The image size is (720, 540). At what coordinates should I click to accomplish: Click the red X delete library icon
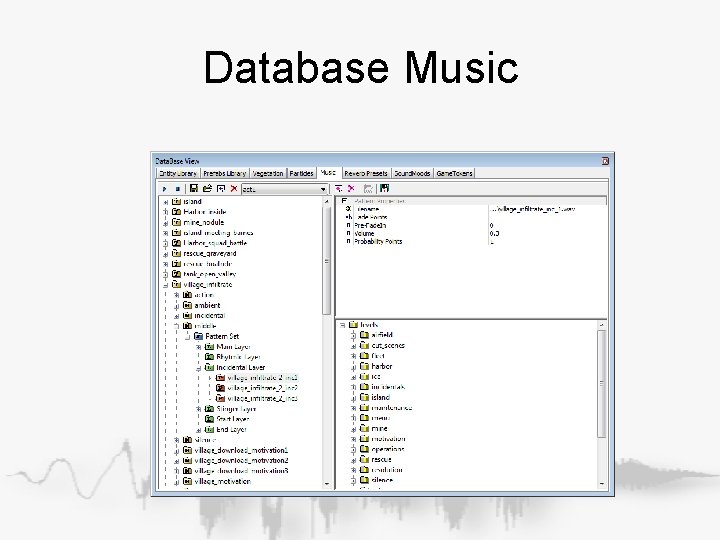(234, 188)
